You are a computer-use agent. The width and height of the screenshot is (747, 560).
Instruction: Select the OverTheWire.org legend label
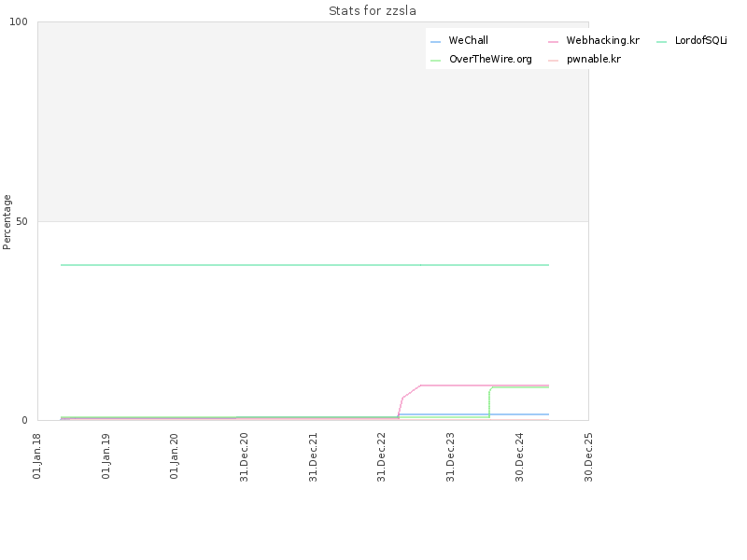pyautogui.click(x=490, y=59)
